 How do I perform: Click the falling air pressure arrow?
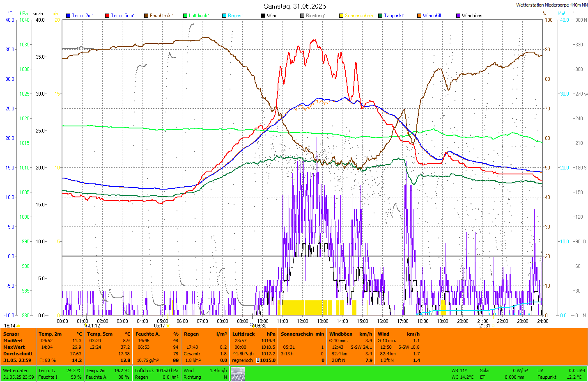(258, 360)
